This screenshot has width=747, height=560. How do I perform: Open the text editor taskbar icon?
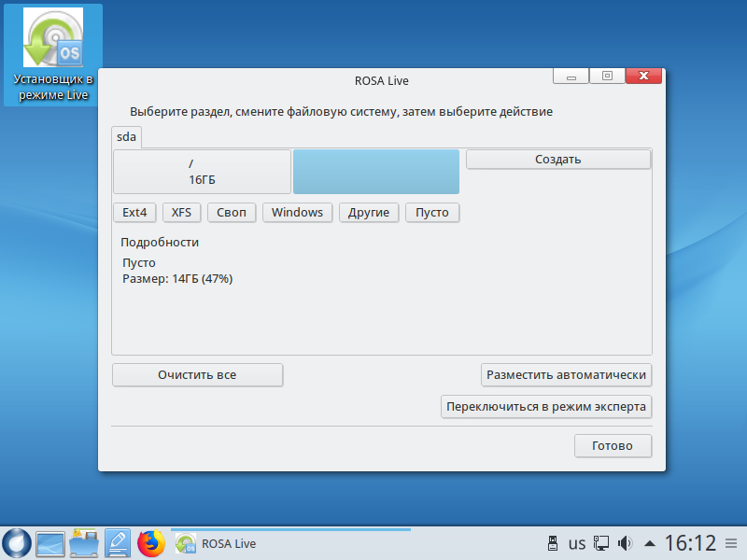pos(118,543)
